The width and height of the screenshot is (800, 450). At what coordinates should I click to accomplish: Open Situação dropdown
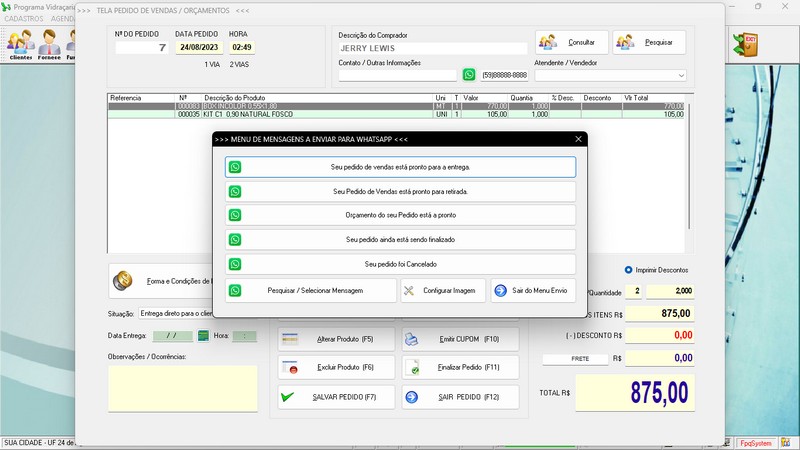[x=176, y=313]
